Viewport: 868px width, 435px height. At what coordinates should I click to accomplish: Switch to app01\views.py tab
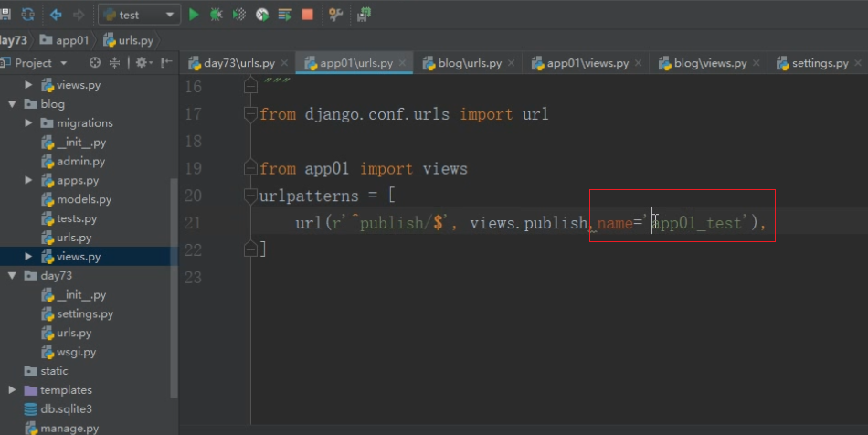(x=581, y=63)
